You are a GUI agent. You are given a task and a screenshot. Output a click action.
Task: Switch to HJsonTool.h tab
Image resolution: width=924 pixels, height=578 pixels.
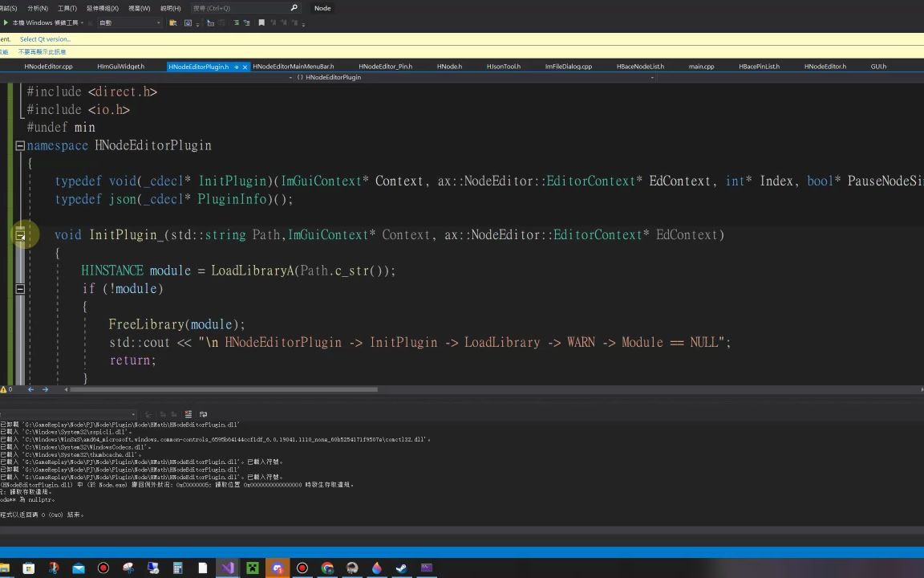(503, 66)
